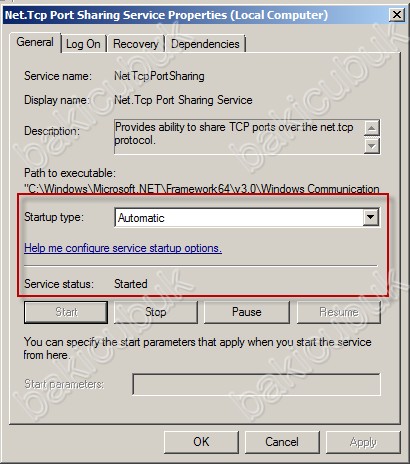Click the Pause service button
This screenshot has width=410, height=464.
point(247,312)
